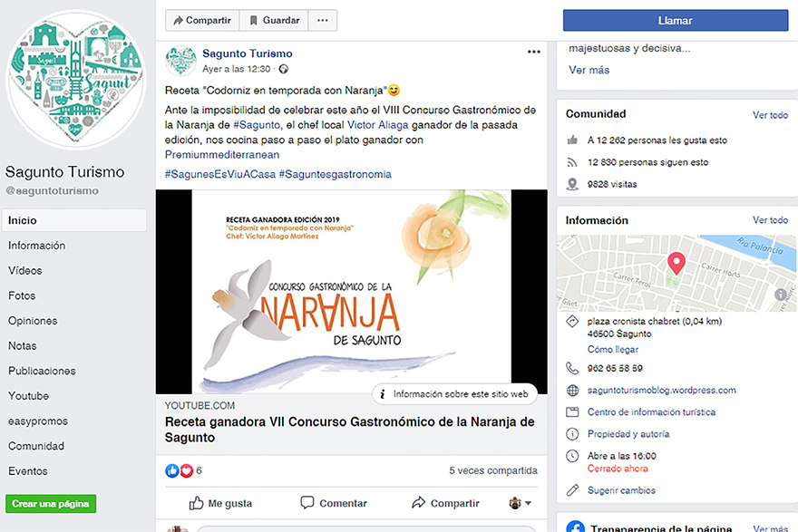Viewport: 798px width, 532px height.
Task: Click the blue Llamar button
Action: point(676,20)
